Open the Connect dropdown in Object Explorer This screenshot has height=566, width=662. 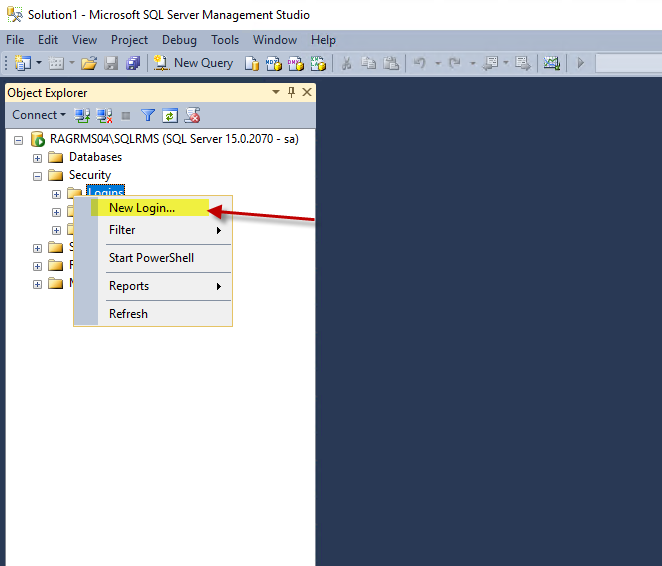click(39, 115)
